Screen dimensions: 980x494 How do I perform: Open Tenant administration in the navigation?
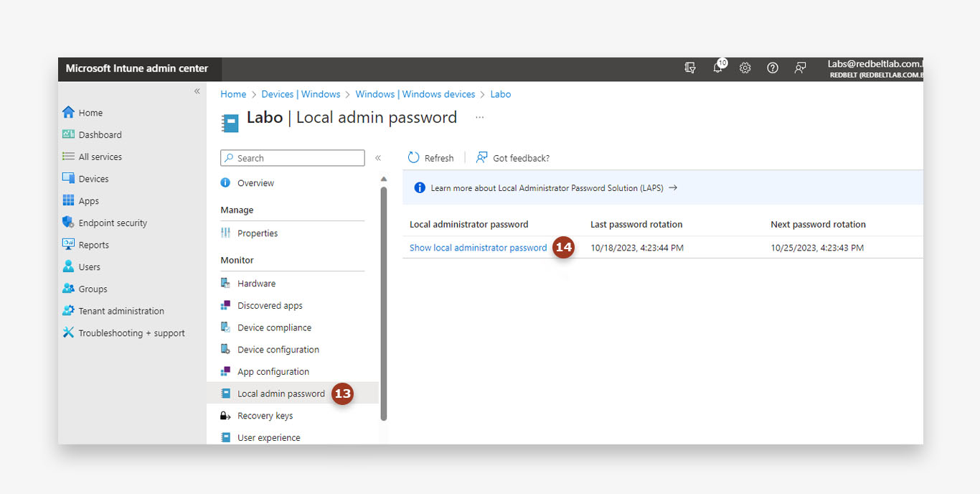click(121, 312)
